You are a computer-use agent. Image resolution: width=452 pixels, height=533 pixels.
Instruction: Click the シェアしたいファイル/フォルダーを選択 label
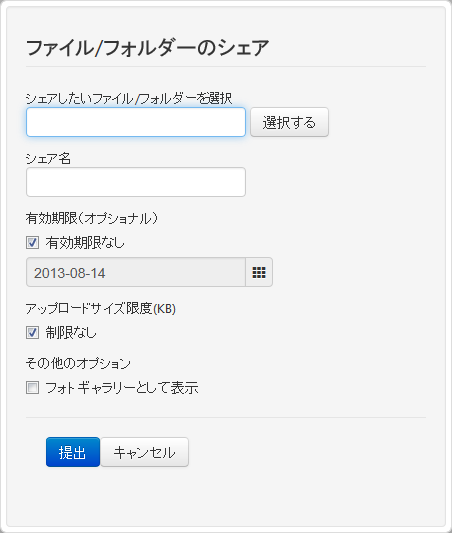tap(129, 99)
